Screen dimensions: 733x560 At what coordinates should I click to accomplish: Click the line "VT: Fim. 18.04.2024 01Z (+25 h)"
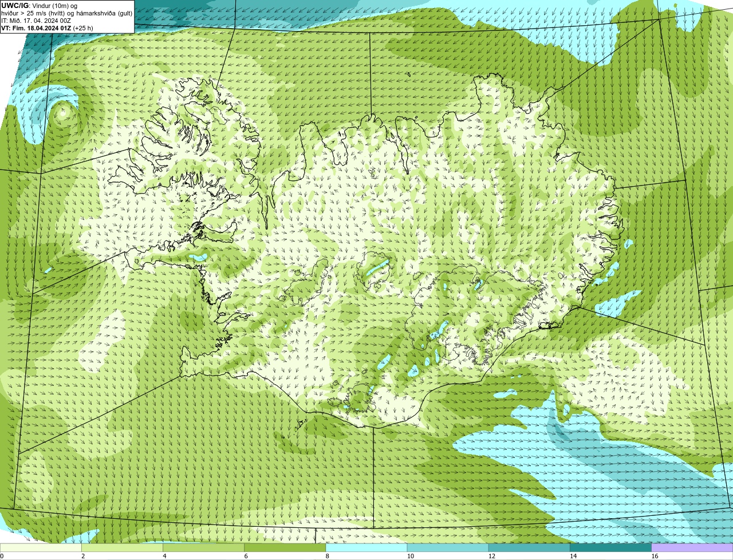[47, 28]
